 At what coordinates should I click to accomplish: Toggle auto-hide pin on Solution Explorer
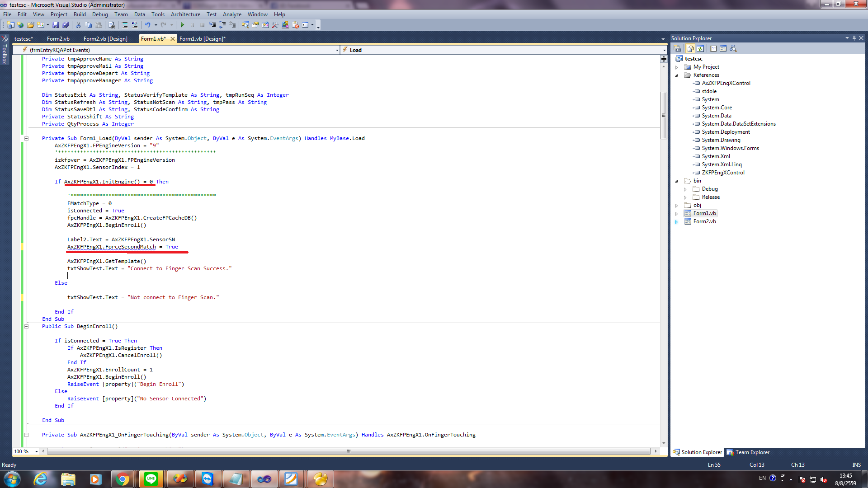pyautogui.click(x=854, y=38)
